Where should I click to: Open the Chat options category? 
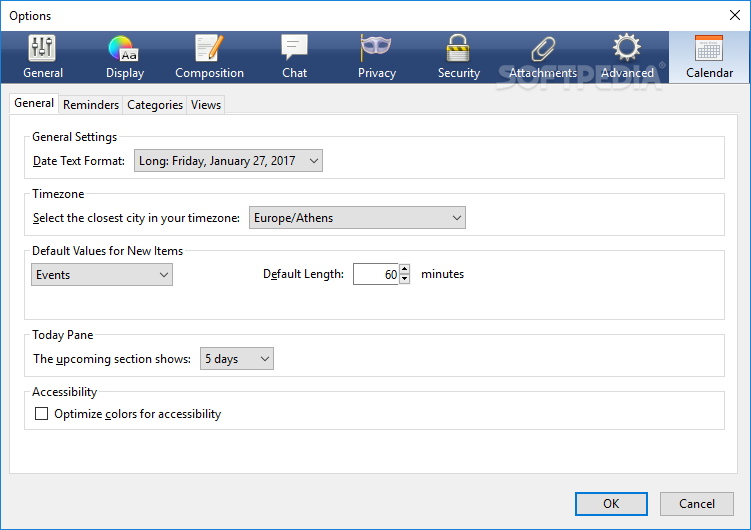click(x=294, y=57)
